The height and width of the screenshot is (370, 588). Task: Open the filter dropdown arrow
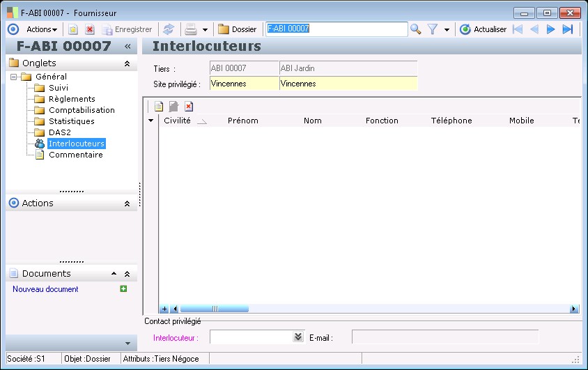447,30
